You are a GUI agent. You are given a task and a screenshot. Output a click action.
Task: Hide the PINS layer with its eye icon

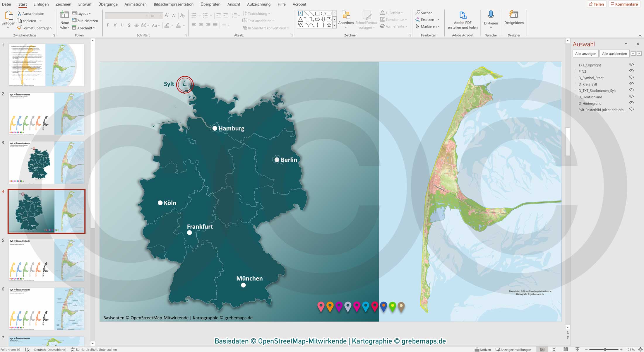[x=631, y=71]
